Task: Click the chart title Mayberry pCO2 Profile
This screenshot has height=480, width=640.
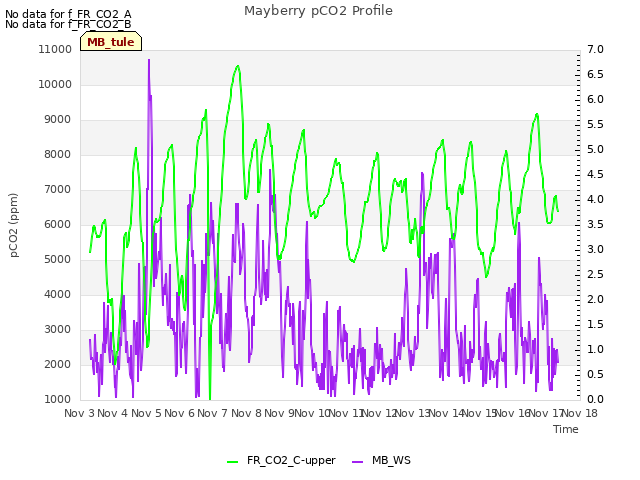Action: (x=318, y=11)
